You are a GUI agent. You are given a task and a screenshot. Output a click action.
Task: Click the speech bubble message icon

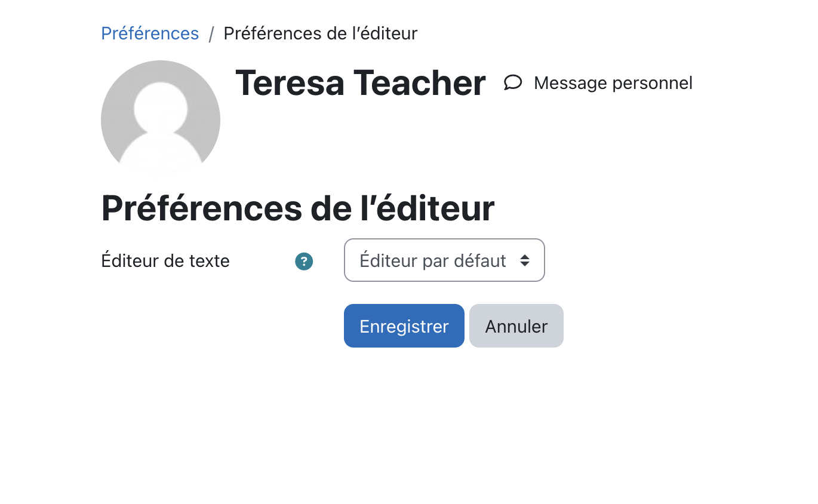[x=513, y=82]
